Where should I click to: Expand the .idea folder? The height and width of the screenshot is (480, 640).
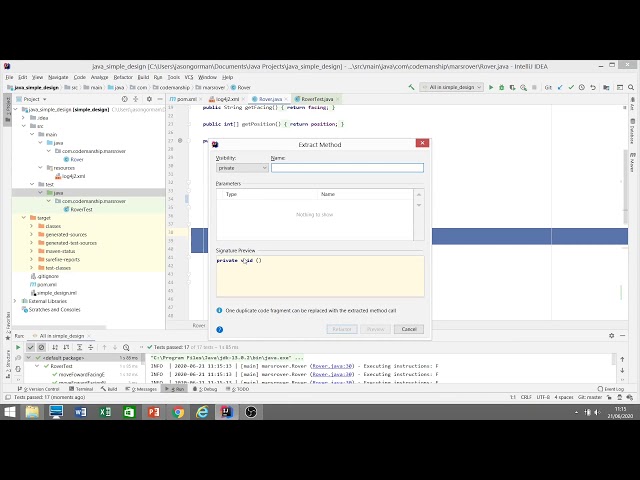click(x=24, y=118)
